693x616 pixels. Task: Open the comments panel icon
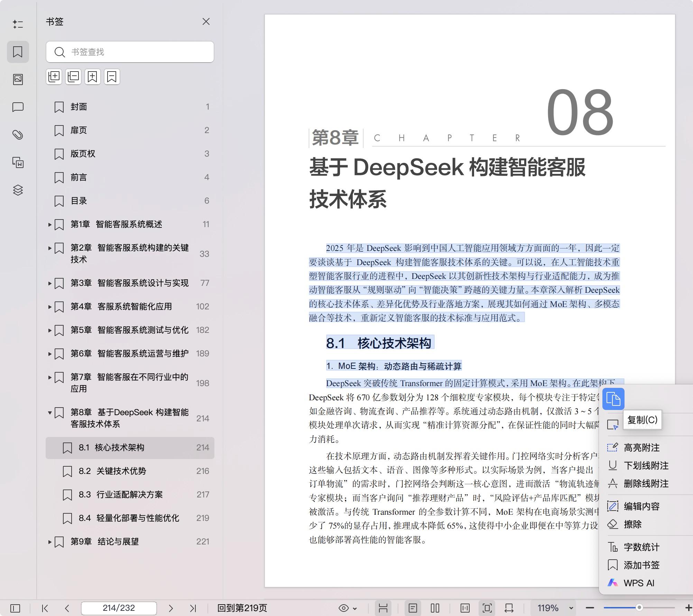click(18, 107)
